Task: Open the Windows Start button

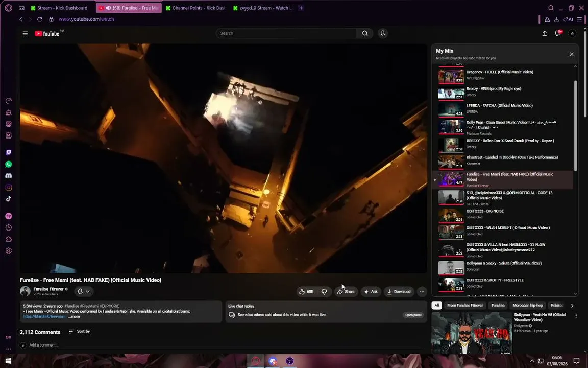Action: pyautogui.click(x=8, y=361)
